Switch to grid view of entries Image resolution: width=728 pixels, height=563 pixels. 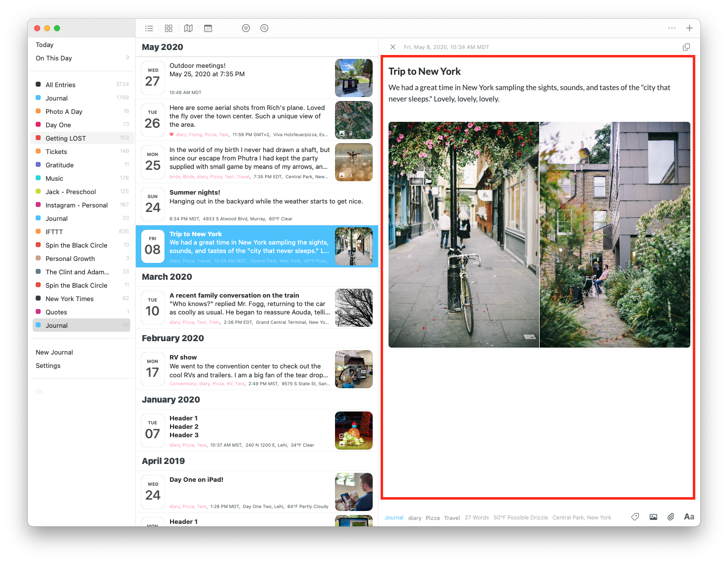(x=168, y=28)
